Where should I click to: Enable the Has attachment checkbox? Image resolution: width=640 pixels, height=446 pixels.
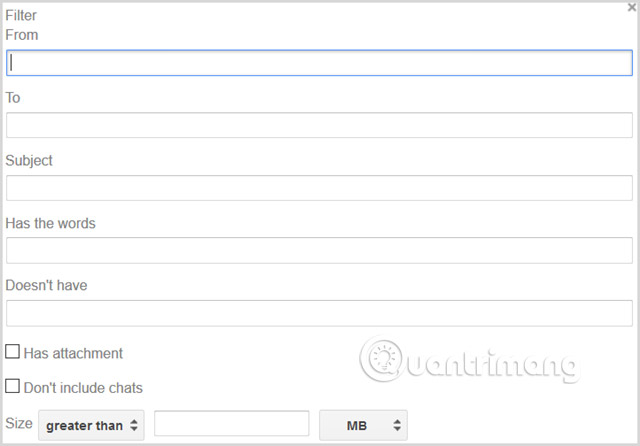pos(13,352)
